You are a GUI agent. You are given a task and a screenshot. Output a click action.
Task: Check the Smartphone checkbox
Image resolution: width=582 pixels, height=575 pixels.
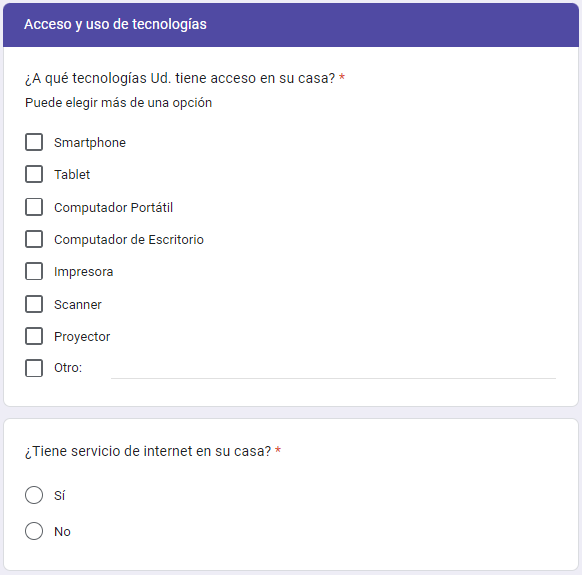[34, 142]
